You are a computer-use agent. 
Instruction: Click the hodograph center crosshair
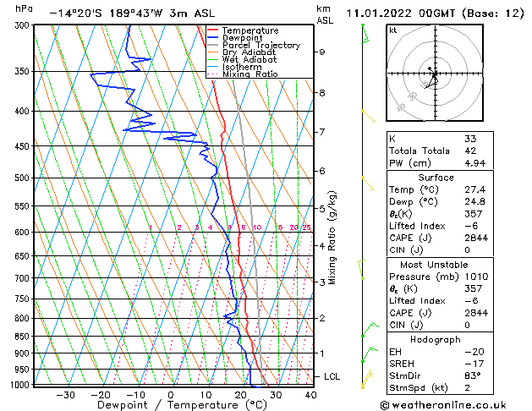coord(435,74)
